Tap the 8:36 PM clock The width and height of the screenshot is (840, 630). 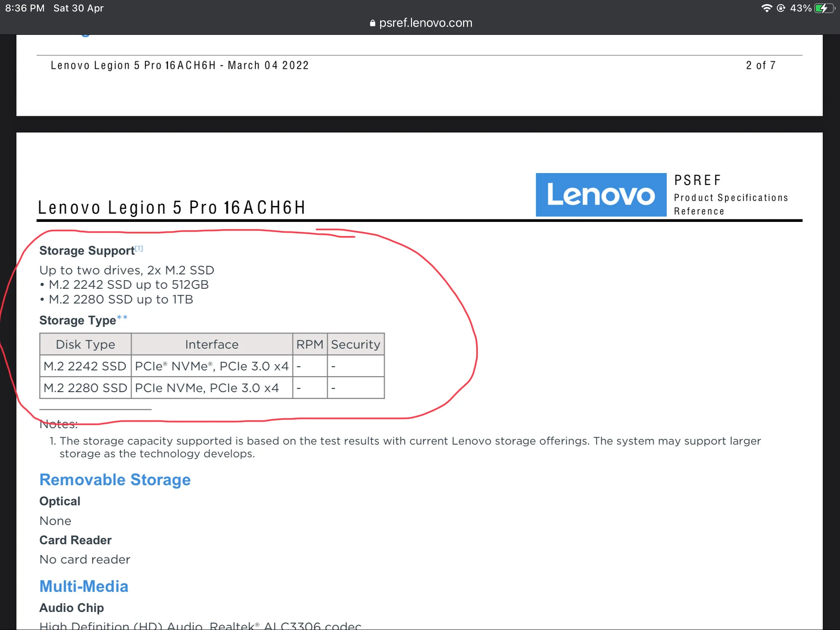point(25,8)
